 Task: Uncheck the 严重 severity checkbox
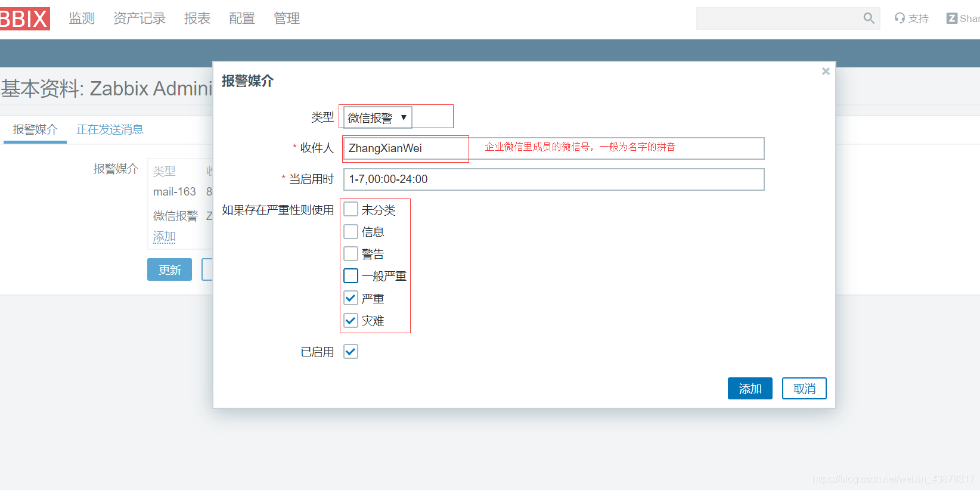351,298
